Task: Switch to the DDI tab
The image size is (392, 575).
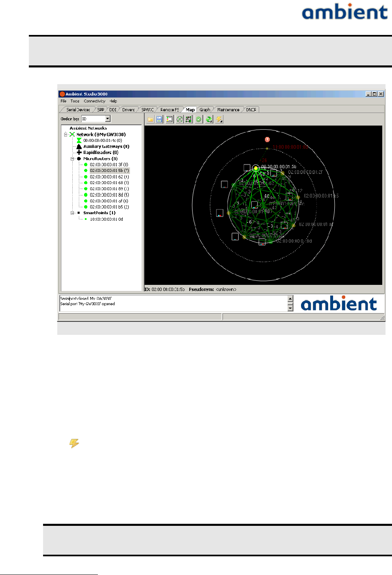Action: pyautogui.click(x=113, y=110)
